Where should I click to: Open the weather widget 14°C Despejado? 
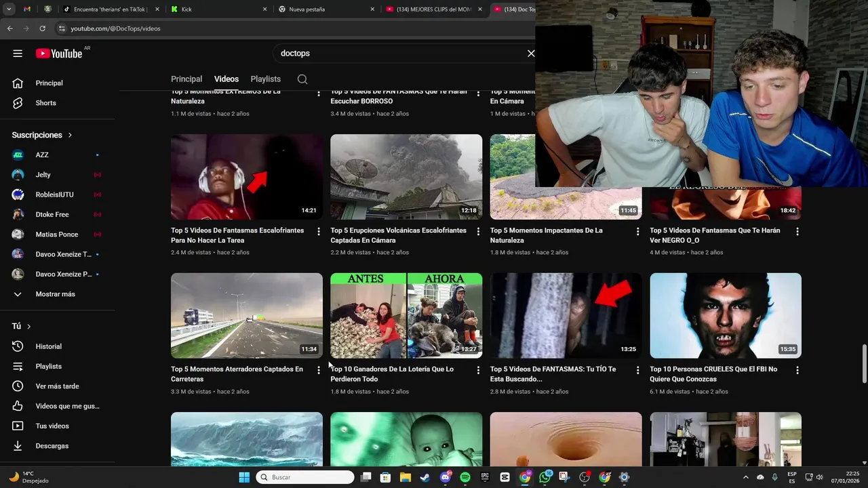pyautogui.click(x=29, y=477)
